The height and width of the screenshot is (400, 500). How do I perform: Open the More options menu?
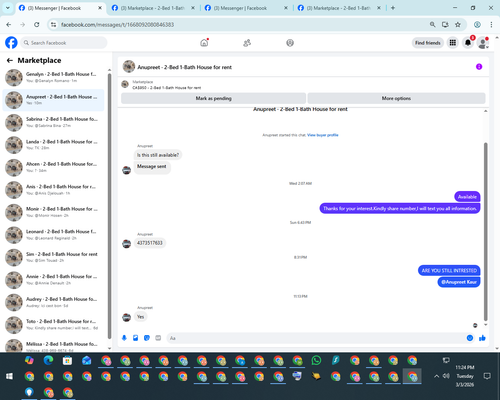(396, 98)
